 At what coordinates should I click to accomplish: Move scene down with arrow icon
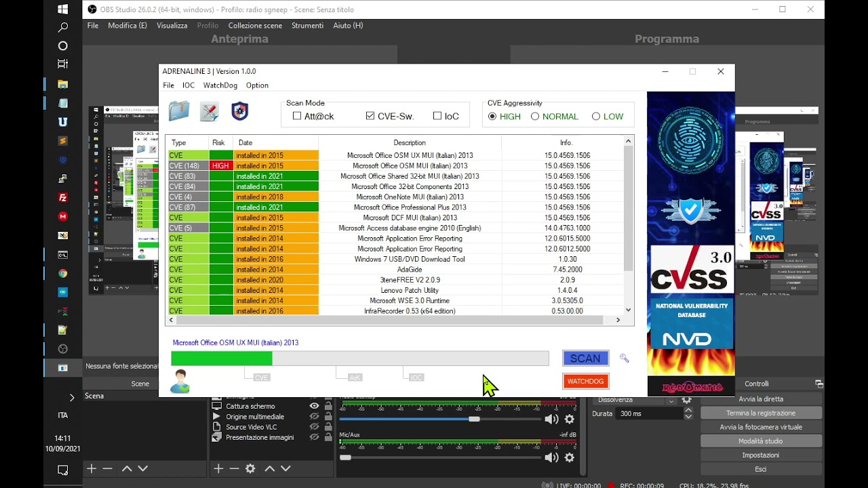click(143, 468)
